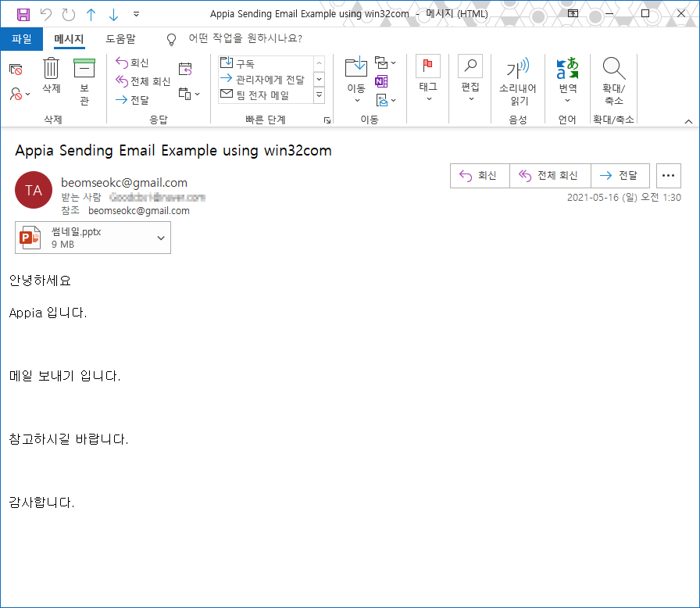This screenshot has height=608, width=700.
Task: Open the 파일 tab
Action: (x=21, y=39)
